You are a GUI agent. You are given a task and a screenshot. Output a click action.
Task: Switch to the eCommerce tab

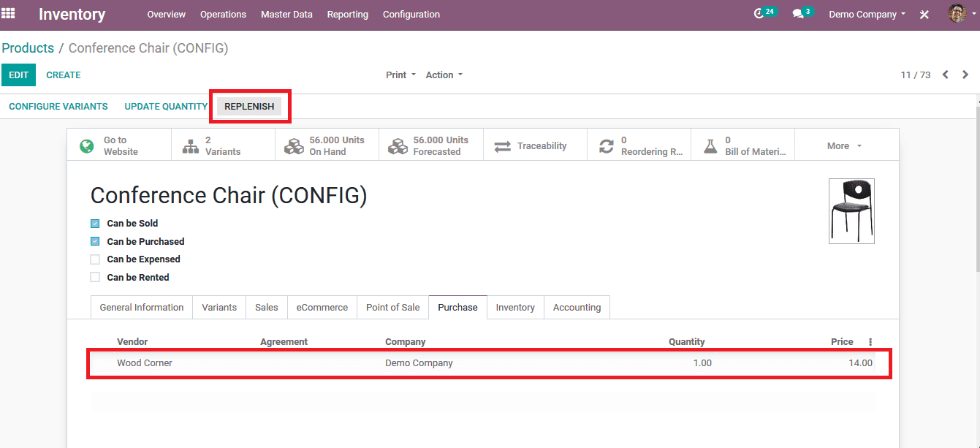pyautogui.click(x=322, y=308)
